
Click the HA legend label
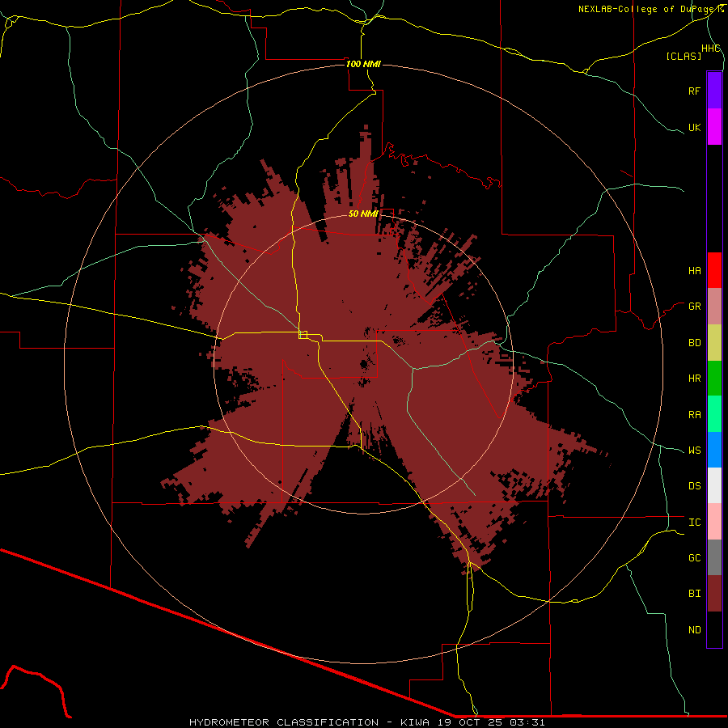pyautogui.click(x=694, y=271)
